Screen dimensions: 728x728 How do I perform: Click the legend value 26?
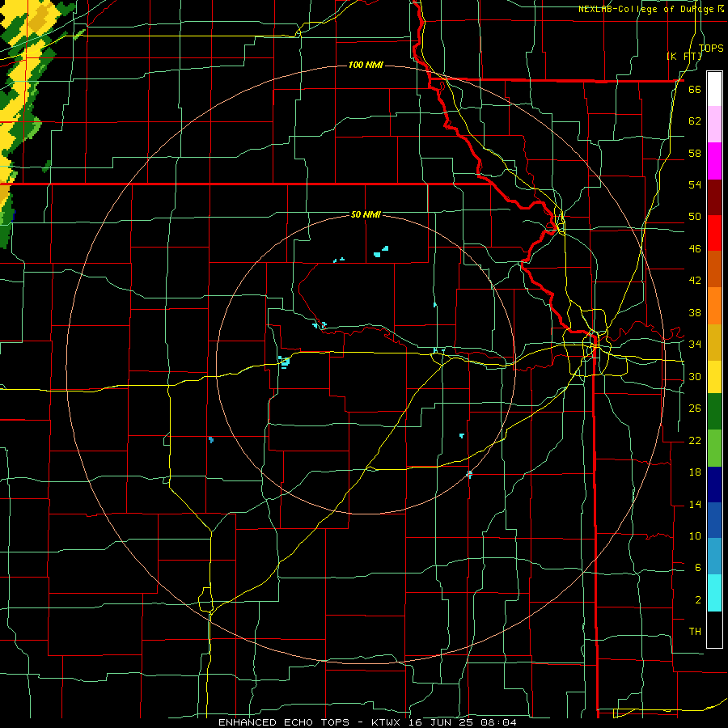(x=695, y=408)
